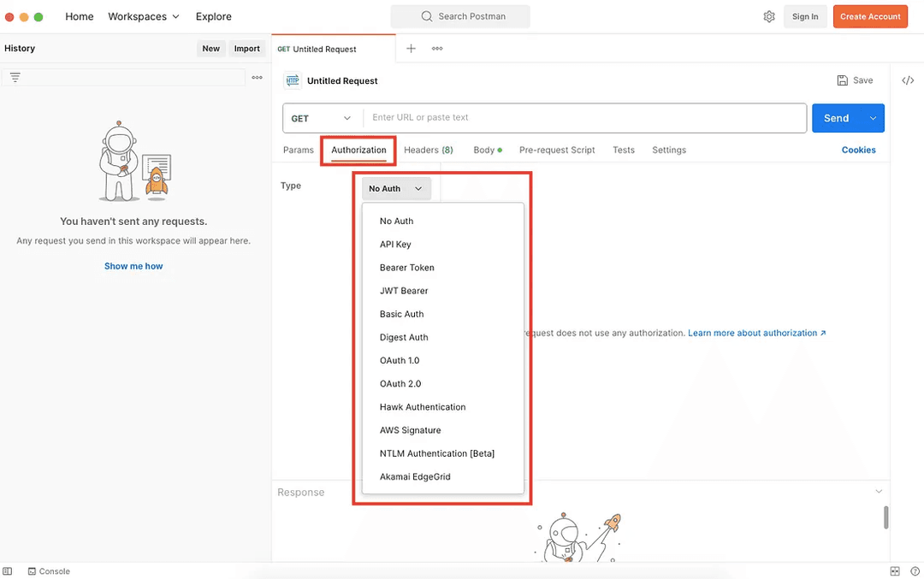Open History panel more options ellipsis
Screen dimensions: 924x579
point(257,77)
